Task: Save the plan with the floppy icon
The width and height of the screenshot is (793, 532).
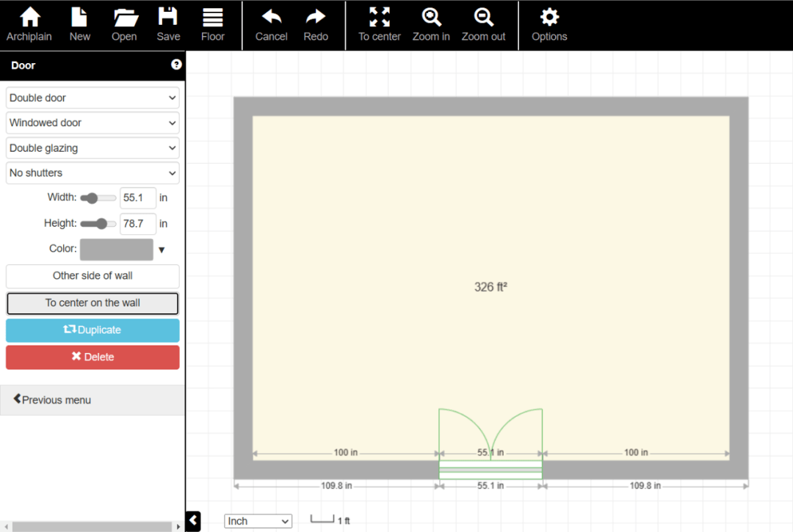Action: point(168,18)
